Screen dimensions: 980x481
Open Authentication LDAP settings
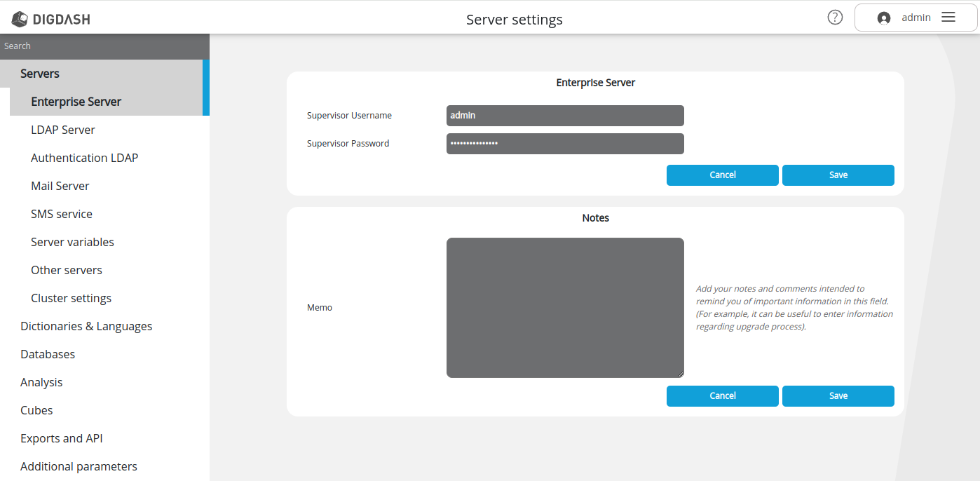84,158
